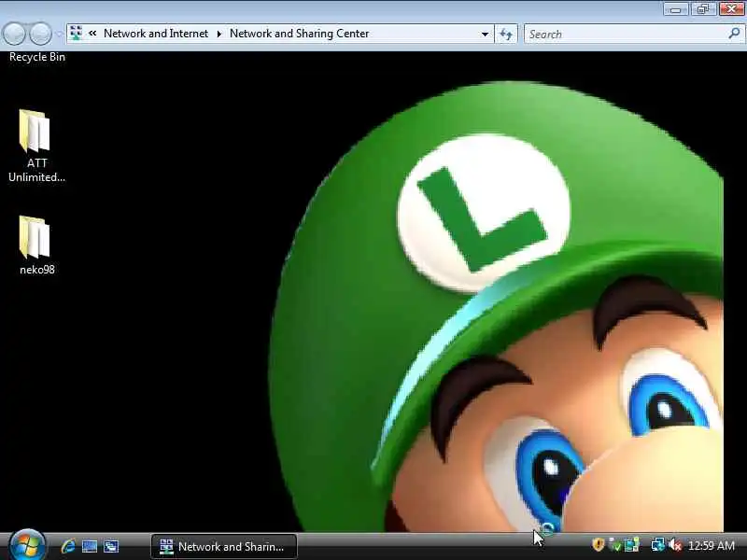Click the tray icon left of network icon
The height and width of the screenshot is (560, 747).
632,545
